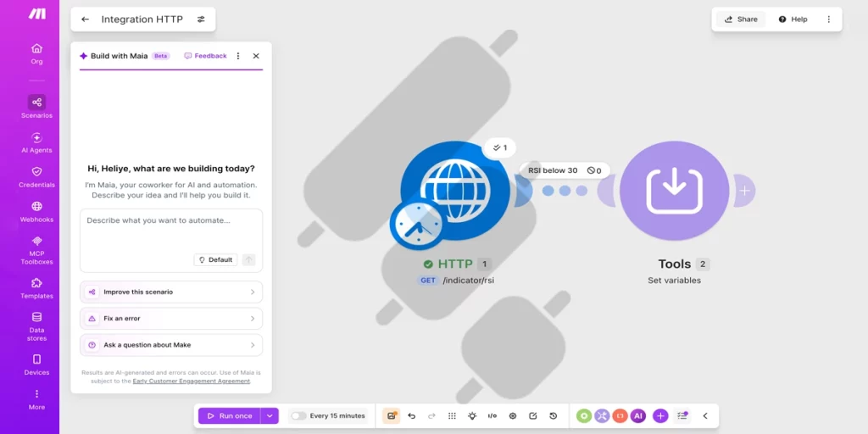
Task: Open the Credentials section
Action: pos(36,177)
